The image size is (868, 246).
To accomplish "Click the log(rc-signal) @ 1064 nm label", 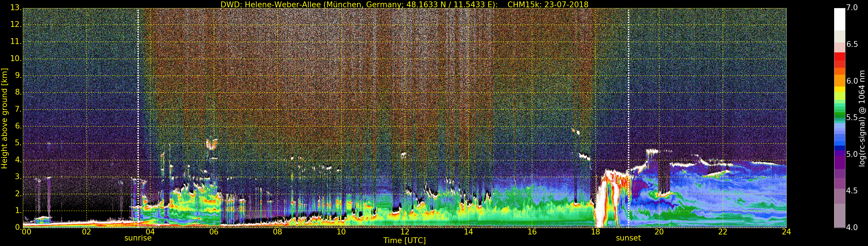I will pyautogui.click(x=862, y=118).
